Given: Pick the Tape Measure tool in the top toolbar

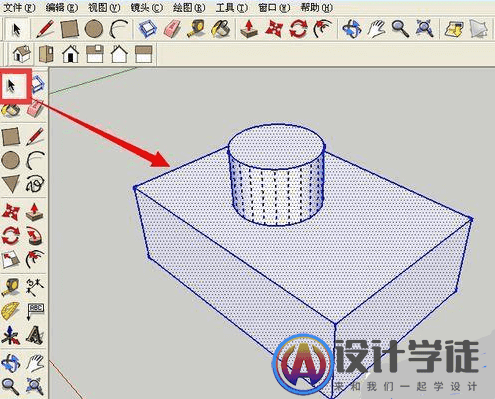Looking at the screenshot, I should [196, 29].
